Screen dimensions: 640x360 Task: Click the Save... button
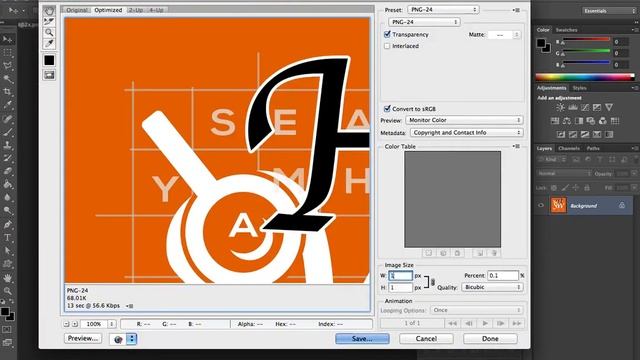pos(362,339)
